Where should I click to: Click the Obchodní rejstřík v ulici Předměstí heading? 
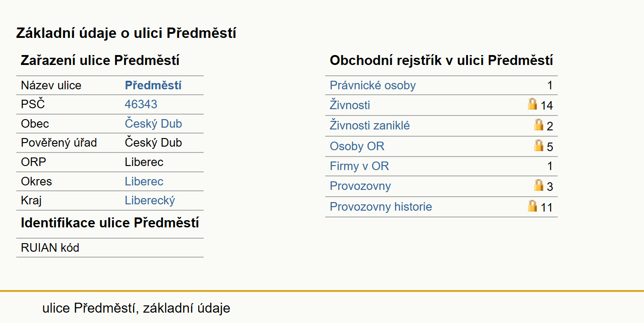click(441, 60)
